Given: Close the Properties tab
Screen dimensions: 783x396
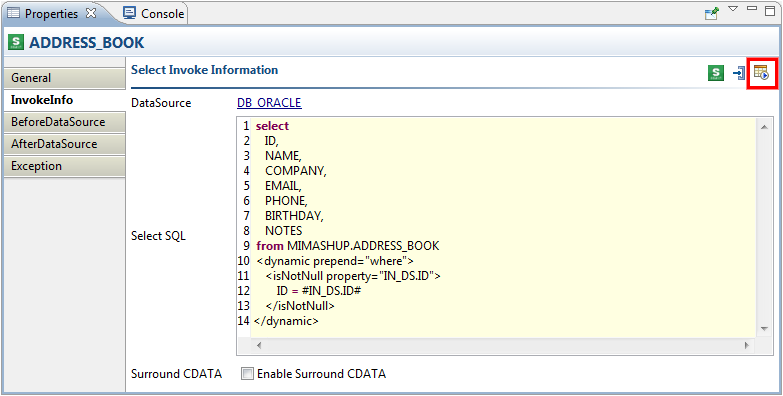Looking at the screenshot, I should coord(91,13).
